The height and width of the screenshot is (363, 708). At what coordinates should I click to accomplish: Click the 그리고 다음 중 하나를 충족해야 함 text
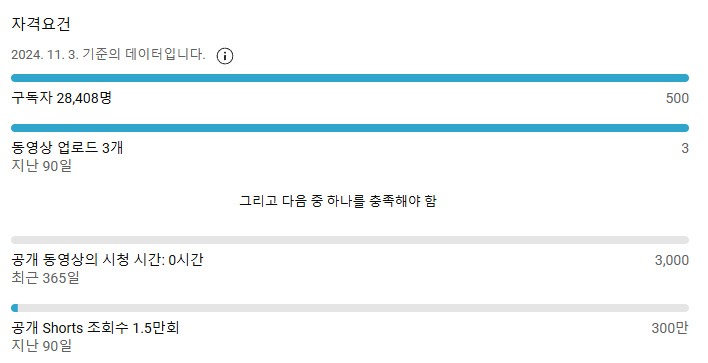338,201
